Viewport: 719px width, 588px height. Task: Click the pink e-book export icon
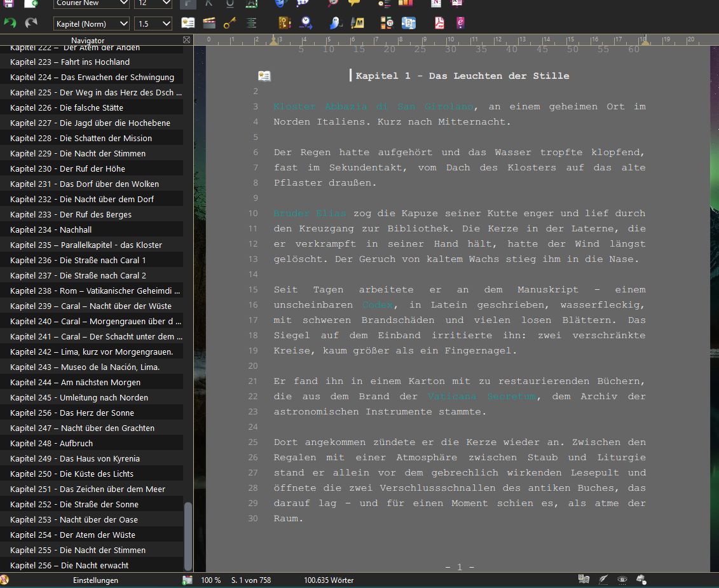click(460, 24)
